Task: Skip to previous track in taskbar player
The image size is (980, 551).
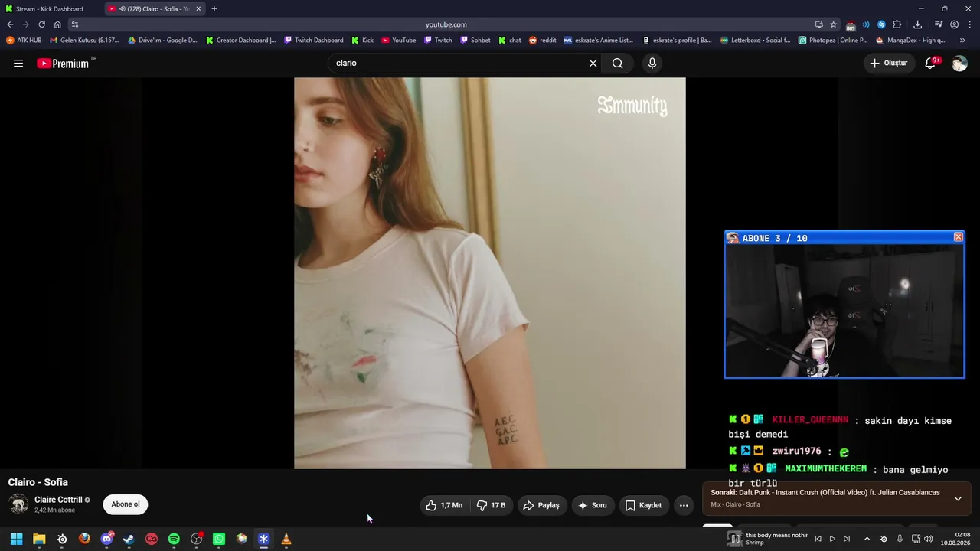Action: click(x=818, y=539)
